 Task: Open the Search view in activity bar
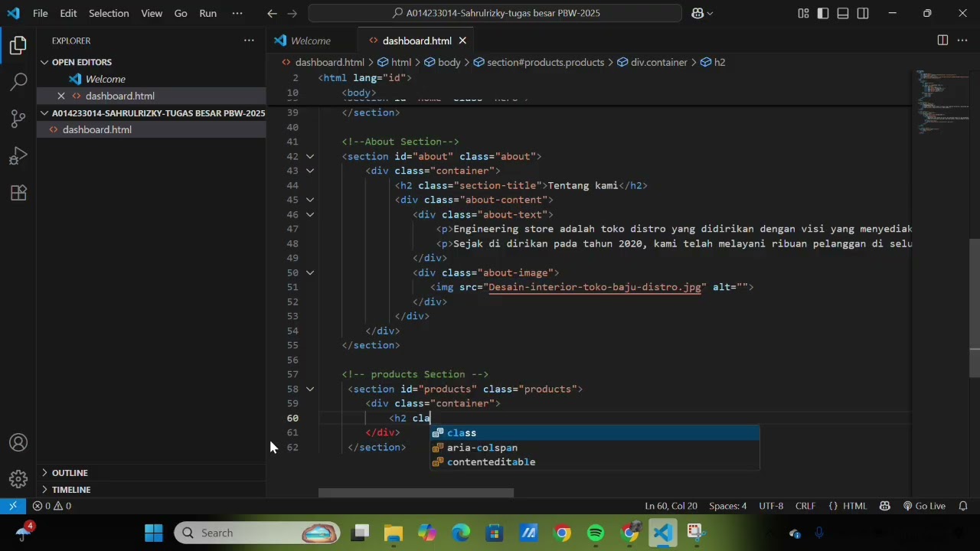click(x=18, y=81)
